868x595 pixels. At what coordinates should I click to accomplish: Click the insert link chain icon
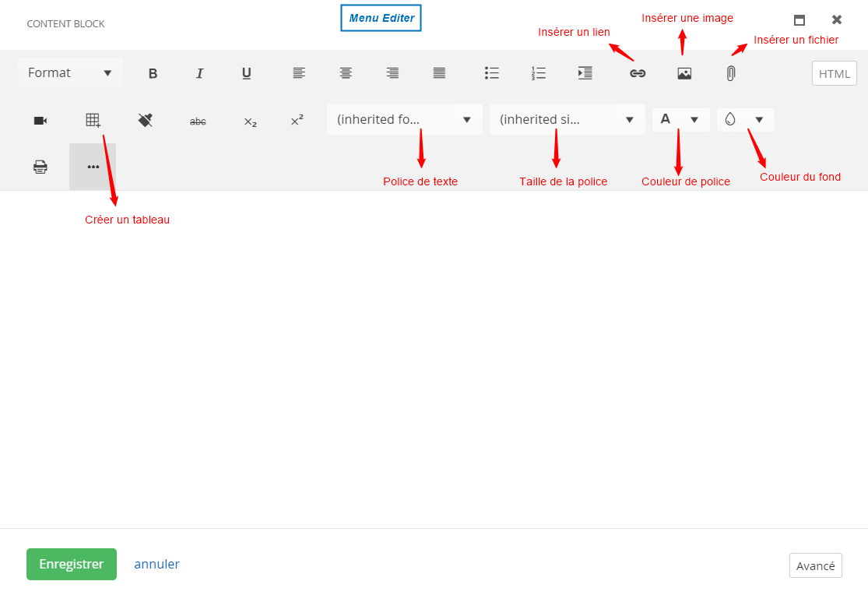638,73
